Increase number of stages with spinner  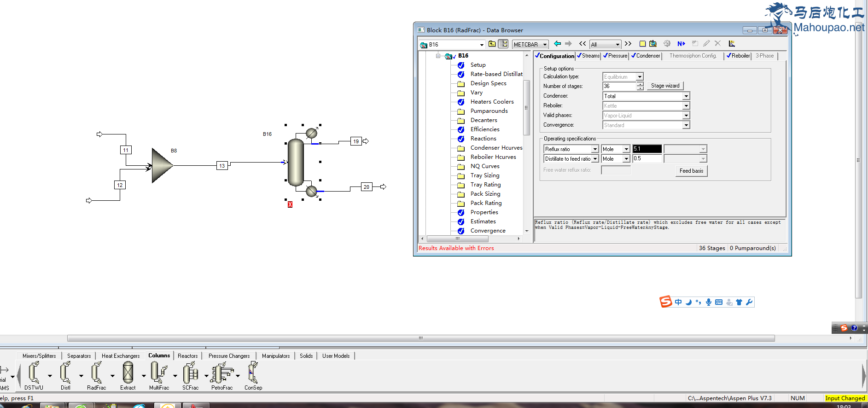point(640,84)
